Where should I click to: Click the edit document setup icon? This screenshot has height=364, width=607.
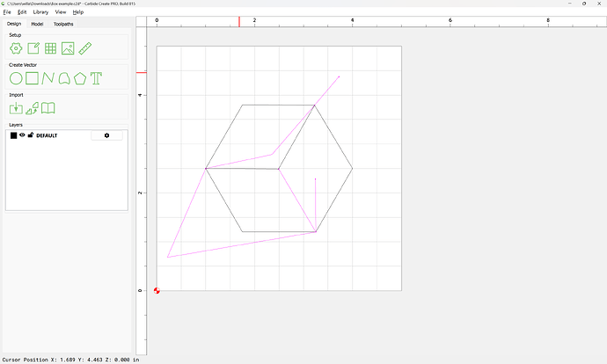(33, 48)
